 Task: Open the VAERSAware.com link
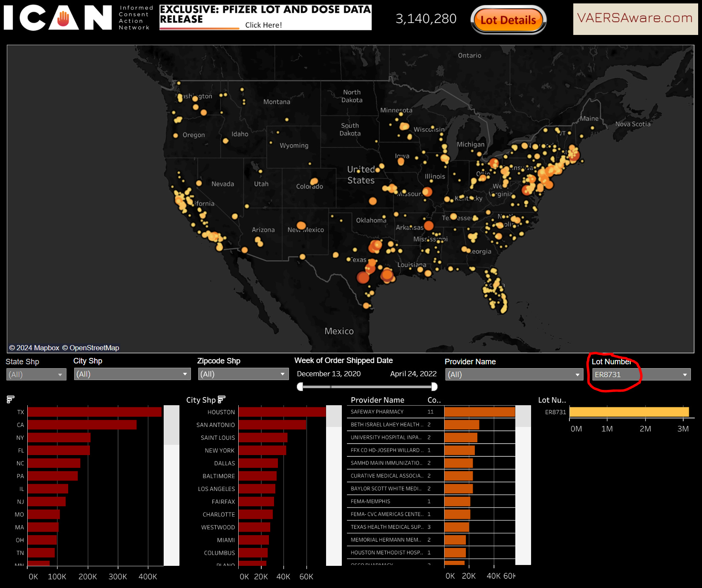635,19
